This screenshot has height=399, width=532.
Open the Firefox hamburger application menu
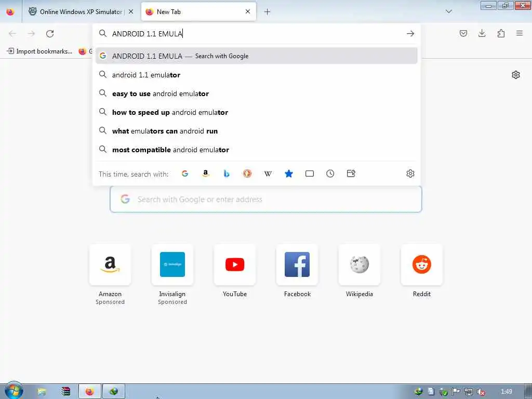(x=520, y=33)
